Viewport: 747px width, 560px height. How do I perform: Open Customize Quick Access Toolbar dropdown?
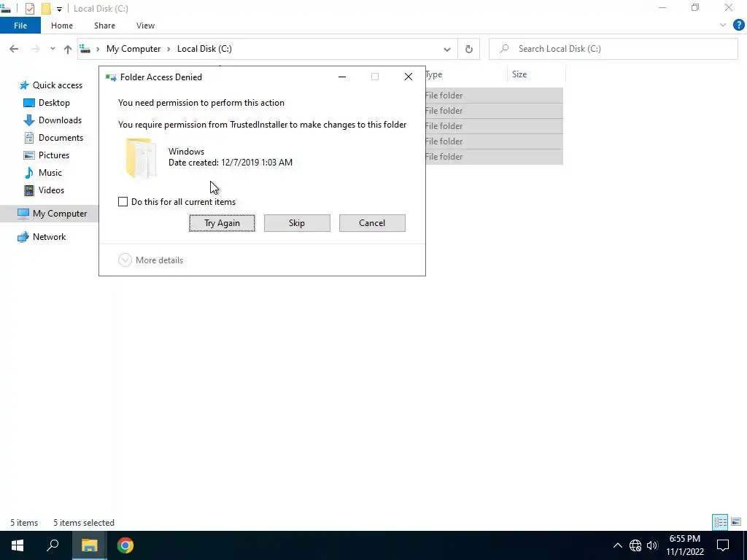click(59, 9)
